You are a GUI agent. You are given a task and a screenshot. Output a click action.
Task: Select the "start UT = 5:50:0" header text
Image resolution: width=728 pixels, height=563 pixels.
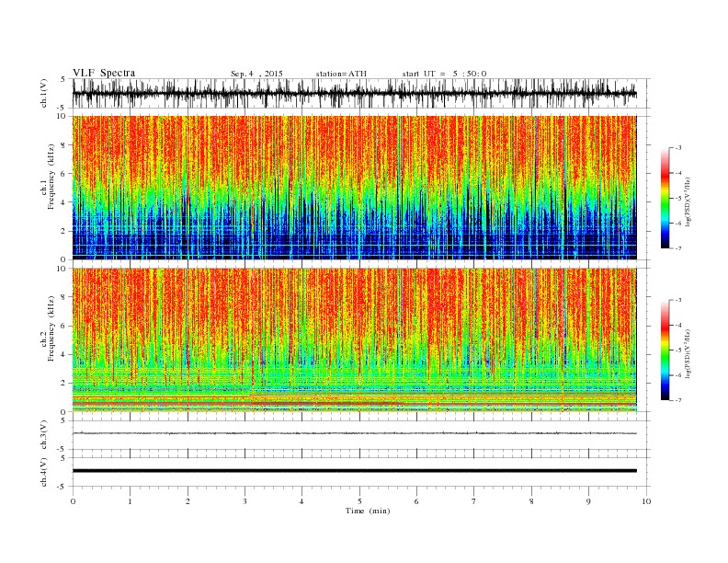[x=444, y=74]
